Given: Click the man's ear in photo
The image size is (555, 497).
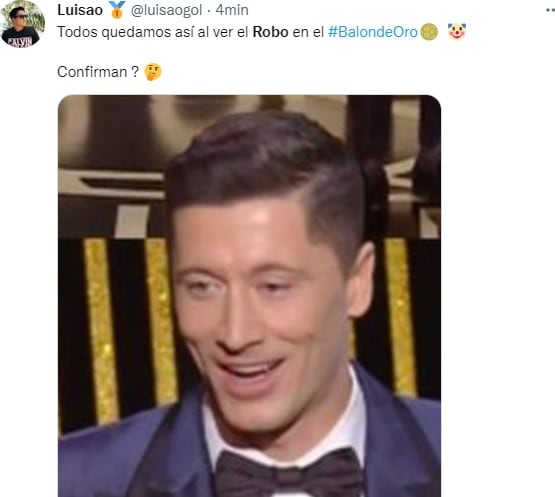Looking at the screenshot, I should pyautogui.click(x=361, y=280).
